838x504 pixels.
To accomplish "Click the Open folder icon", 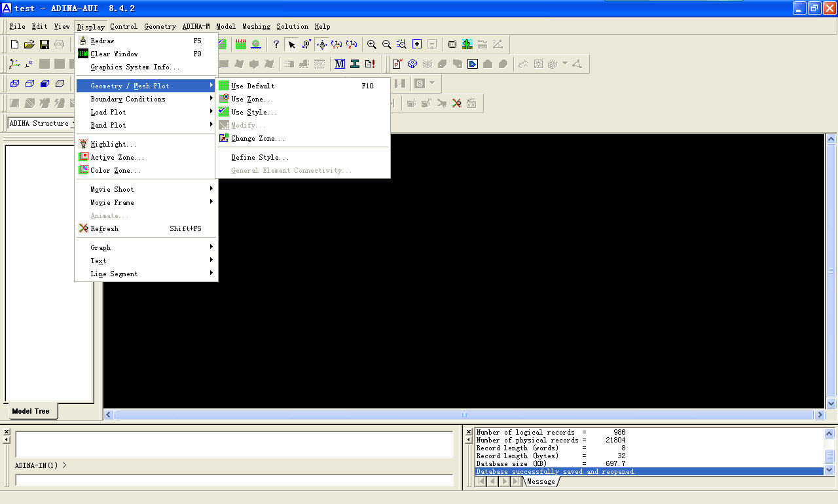I will coord(29,45).
